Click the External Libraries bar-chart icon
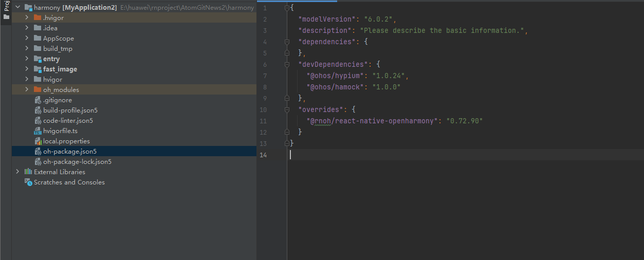This screenshot has width=644, height=260. [28, 172]
